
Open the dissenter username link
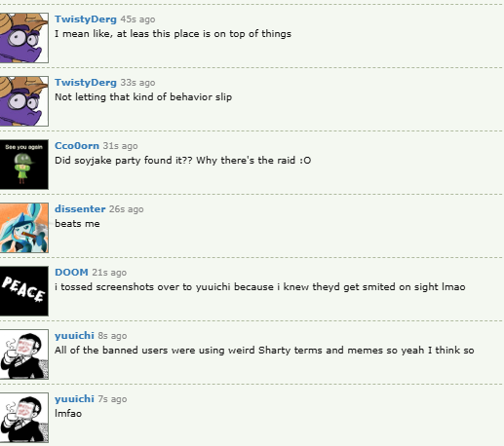pyautogui.click(x=80, y=209)
